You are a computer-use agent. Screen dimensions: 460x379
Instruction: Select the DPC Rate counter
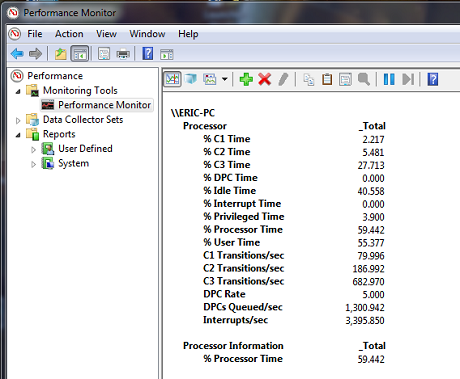pos(224,294)
